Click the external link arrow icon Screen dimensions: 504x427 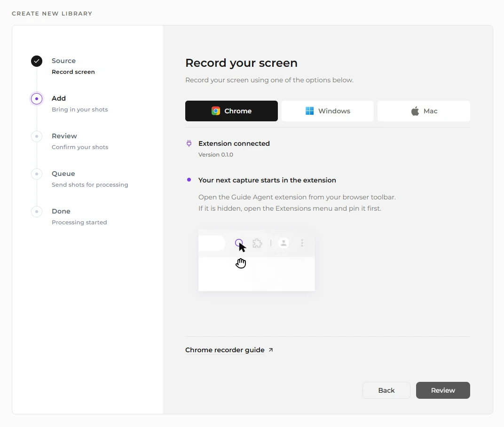(271, 350)
